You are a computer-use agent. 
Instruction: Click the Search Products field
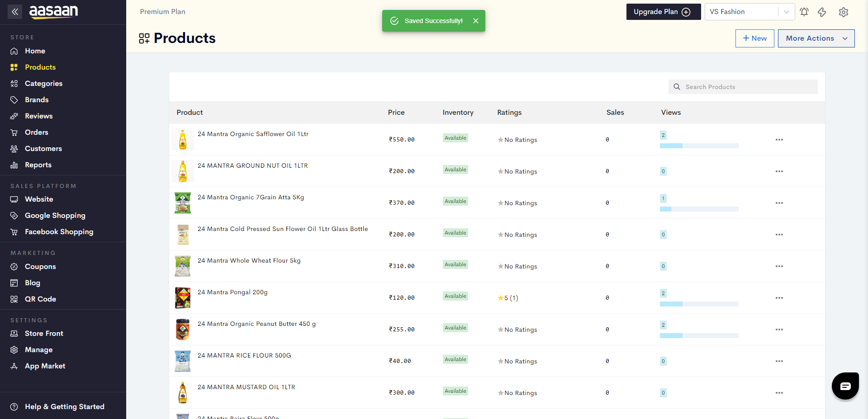743,87
